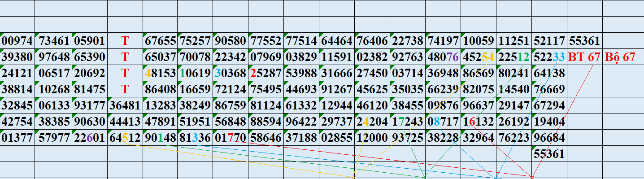
Task: Click cell 17243 with green 7
Action: pos(408,122)
